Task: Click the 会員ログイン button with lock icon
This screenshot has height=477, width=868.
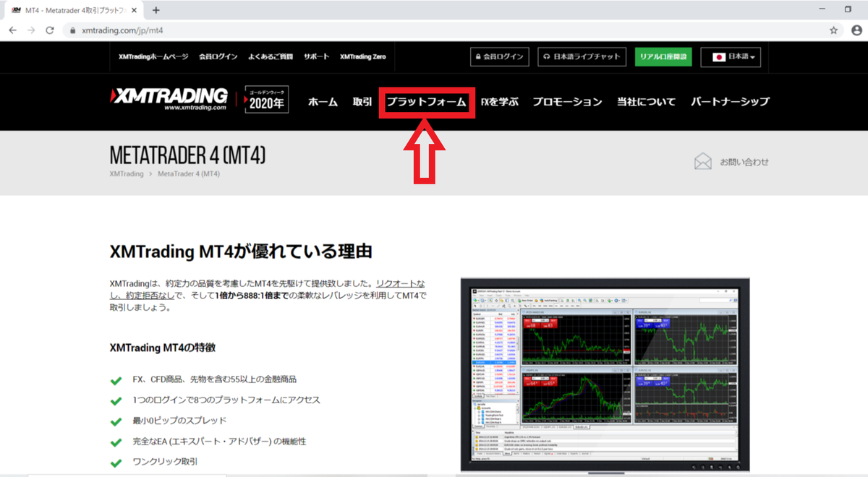Action: [x=499, y=57]
